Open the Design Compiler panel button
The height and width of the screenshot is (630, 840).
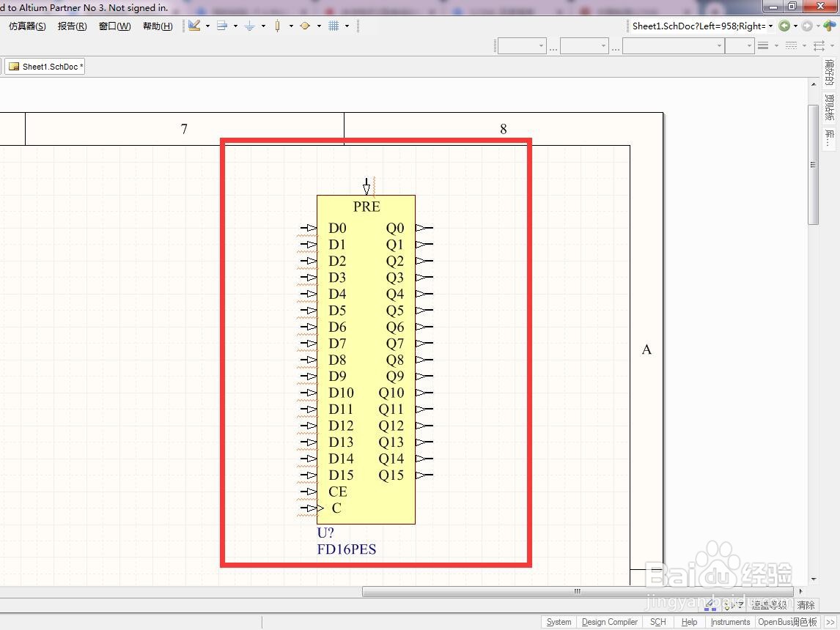click(x=610, y=622)
